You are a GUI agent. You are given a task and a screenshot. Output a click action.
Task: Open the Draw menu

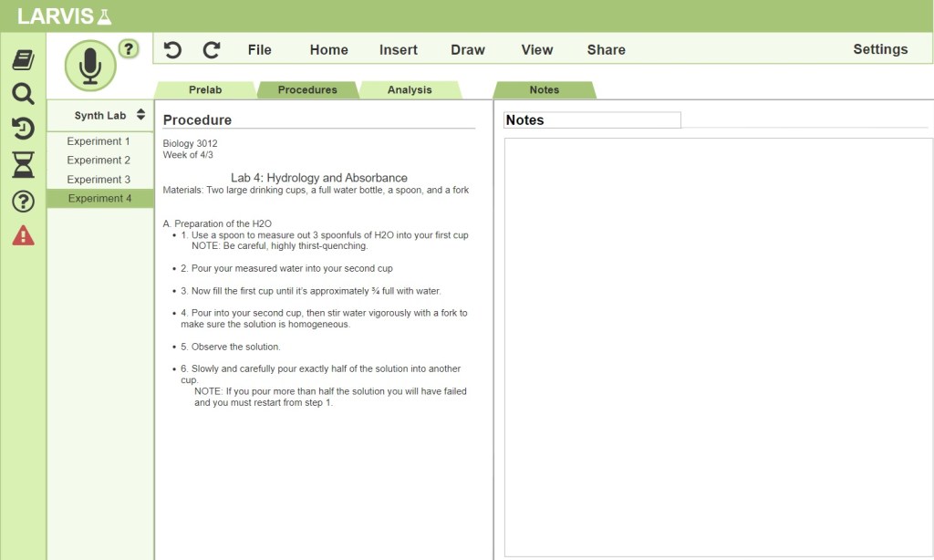468,50
